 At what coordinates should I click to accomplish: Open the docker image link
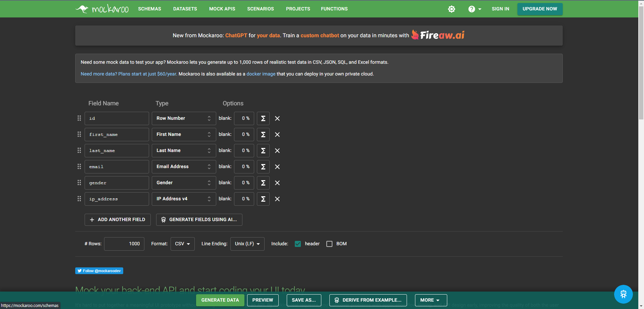(x=261, y=74)
